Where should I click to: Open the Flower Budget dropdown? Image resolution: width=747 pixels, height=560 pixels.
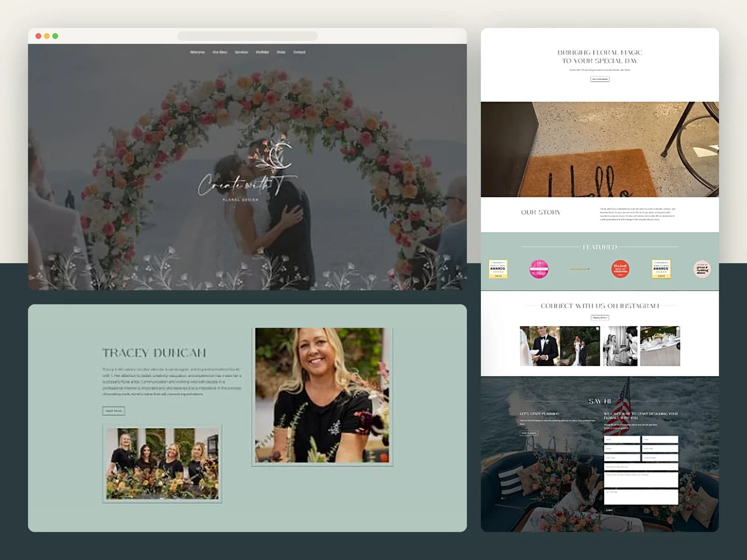660,457
